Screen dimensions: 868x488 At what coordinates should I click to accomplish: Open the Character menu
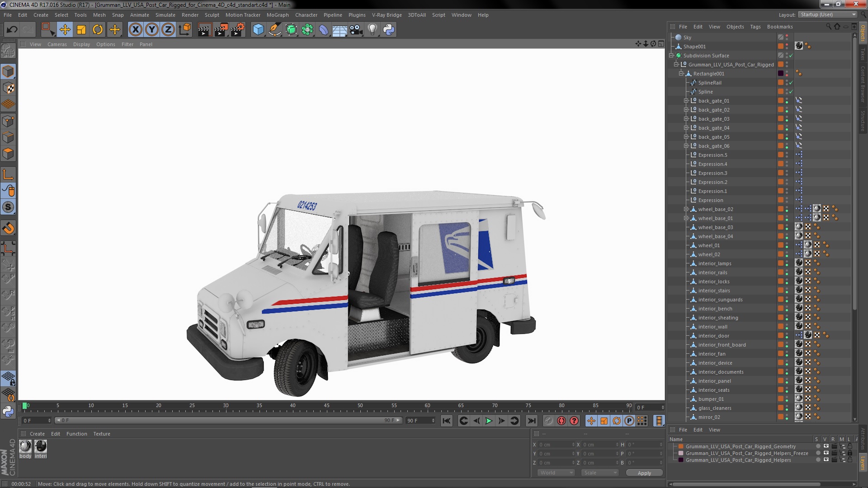pos(306,15)
